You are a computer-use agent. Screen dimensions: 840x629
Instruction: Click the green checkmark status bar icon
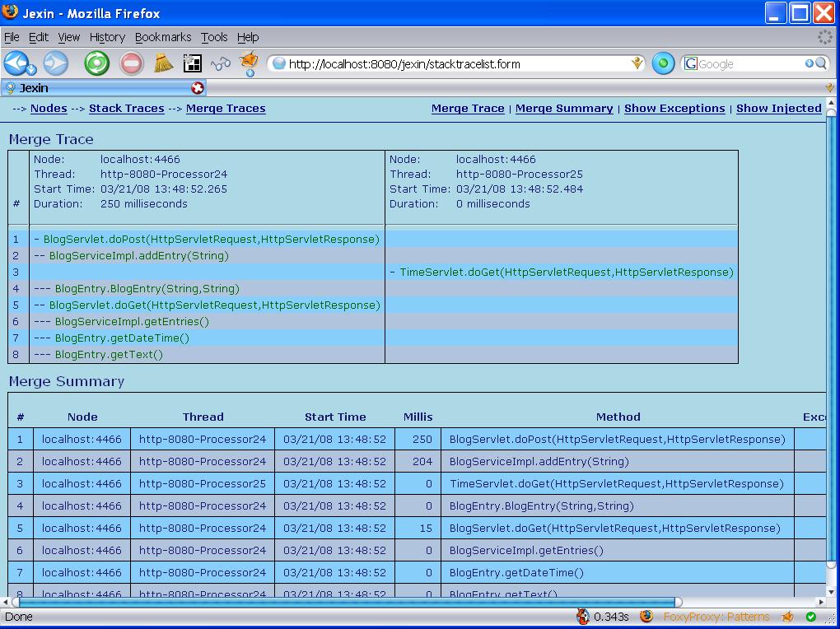coord(811,617)
